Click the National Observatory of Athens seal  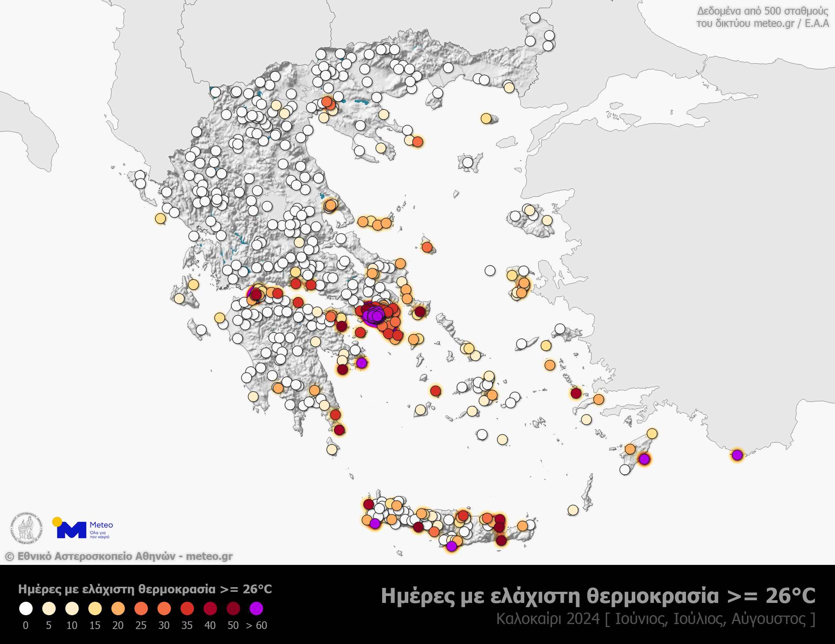(x=26, y=528)
